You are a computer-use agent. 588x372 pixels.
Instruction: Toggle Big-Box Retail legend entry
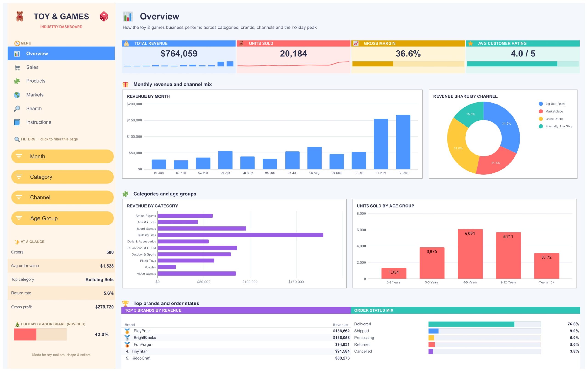[x=552, y=104]
